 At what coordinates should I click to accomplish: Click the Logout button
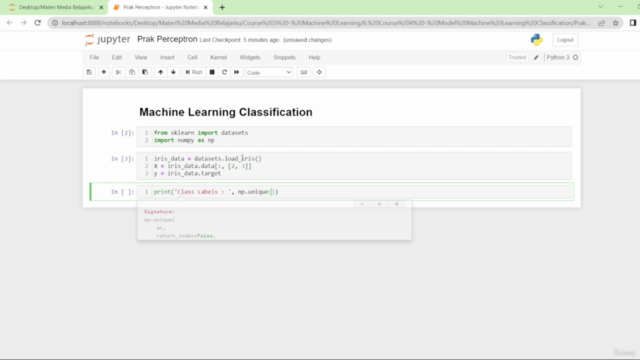565,40
